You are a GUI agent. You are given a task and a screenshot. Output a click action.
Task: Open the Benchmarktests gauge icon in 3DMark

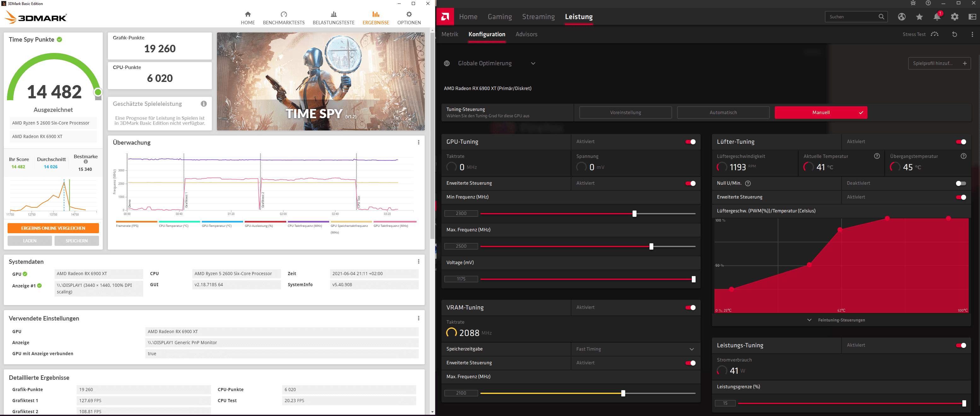[284, 14]
